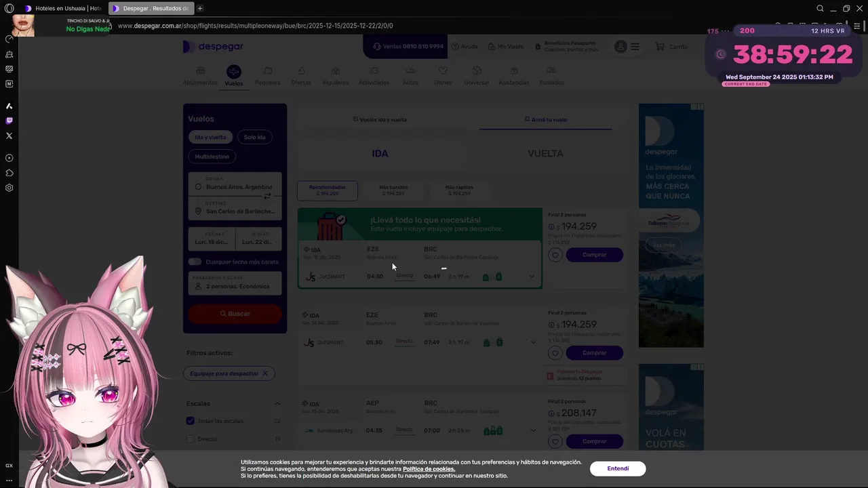Image resolution: width=868 pixels, height=488 pixels.
Task: Remove Equipaje para despachar active filter
Action: point(265,373)
